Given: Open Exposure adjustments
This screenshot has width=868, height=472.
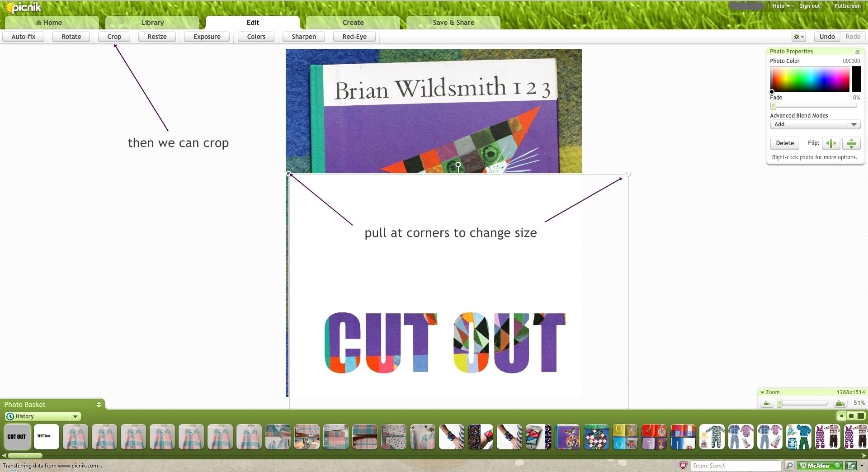Looking at the screenshot, I should (207, 37).
